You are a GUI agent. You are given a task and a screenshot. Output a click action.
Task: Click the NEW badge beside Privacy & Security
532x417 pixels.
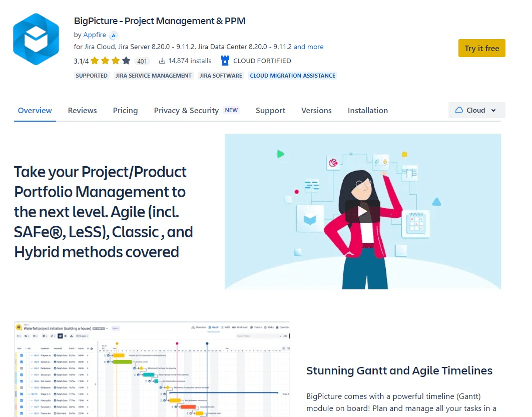tap(231, 110)
